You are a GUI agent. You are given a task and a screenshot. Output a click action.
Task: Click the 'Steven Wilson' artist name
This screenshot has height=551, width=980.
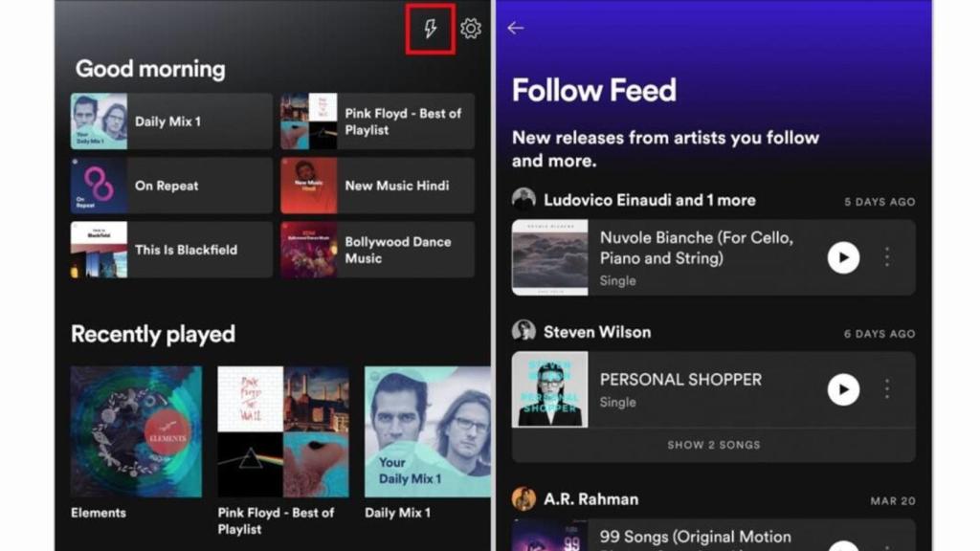[x=597, y=332]
